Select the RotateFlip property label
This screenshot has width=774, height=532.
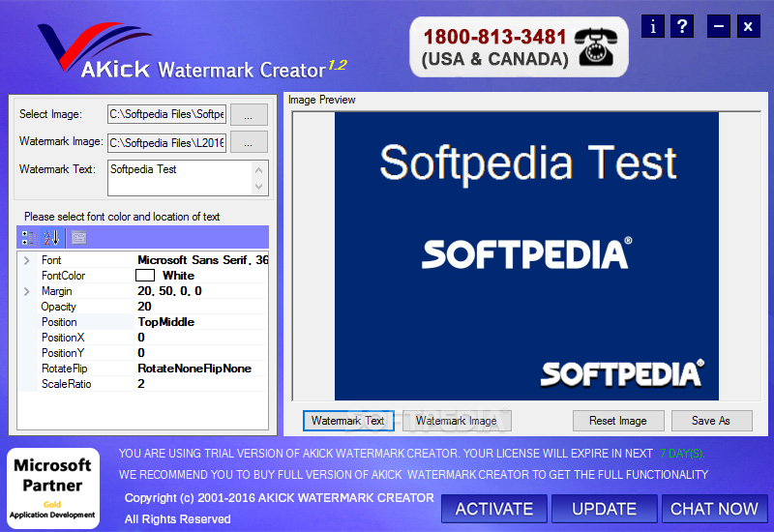coord(64,369)
